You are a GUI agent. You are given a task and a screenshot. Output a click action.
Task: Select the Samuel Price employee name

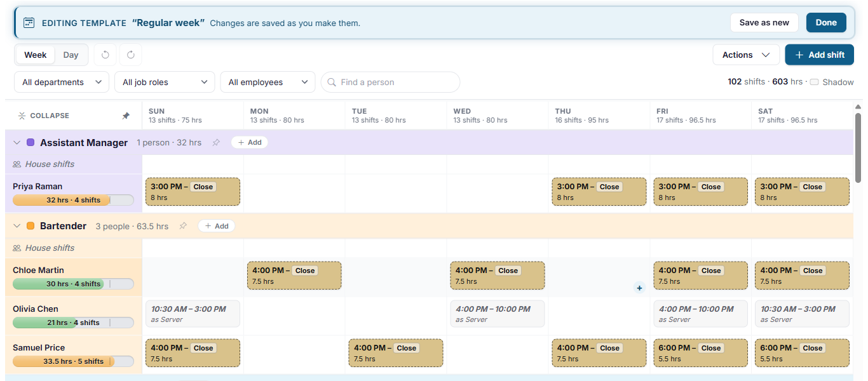click(39, 347)
